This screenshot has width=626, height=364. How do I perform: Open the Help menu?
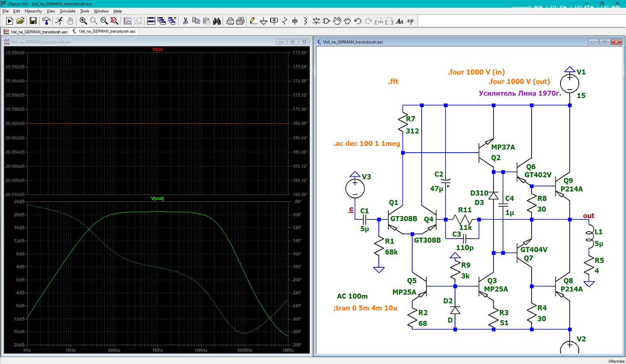click(x=118, y=11)
